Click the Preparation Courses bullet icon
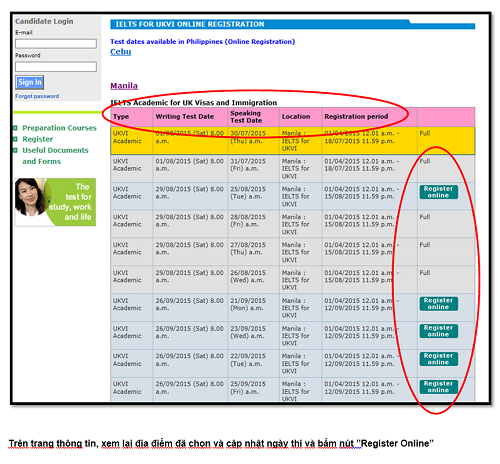 coord(15,128)
